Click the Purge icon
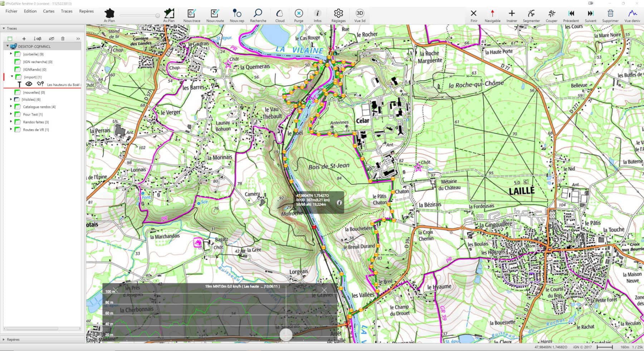Screen dimensions: 644x351 pyautogui.click(x=299, y=15)
